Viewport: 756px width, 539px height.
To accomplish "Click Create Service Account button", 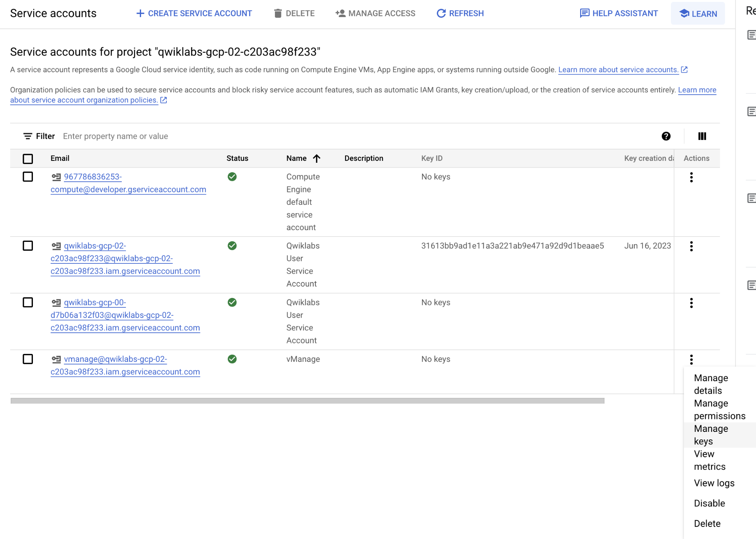I will point(194,13).
